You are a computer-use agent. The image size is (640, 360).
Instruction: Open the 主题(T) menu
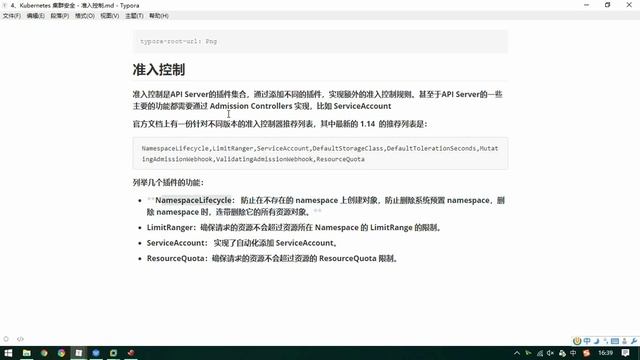tap(134, 16)
